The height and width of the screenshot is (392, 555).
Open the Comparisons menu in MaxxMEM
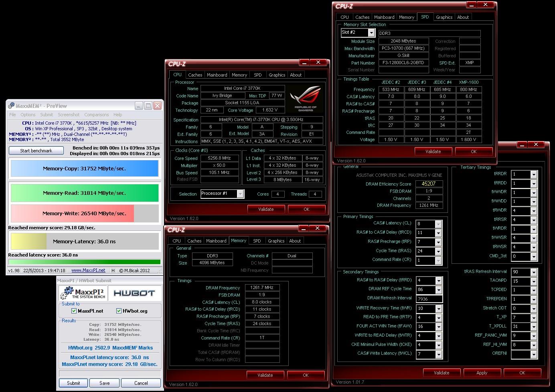(96, 115)
